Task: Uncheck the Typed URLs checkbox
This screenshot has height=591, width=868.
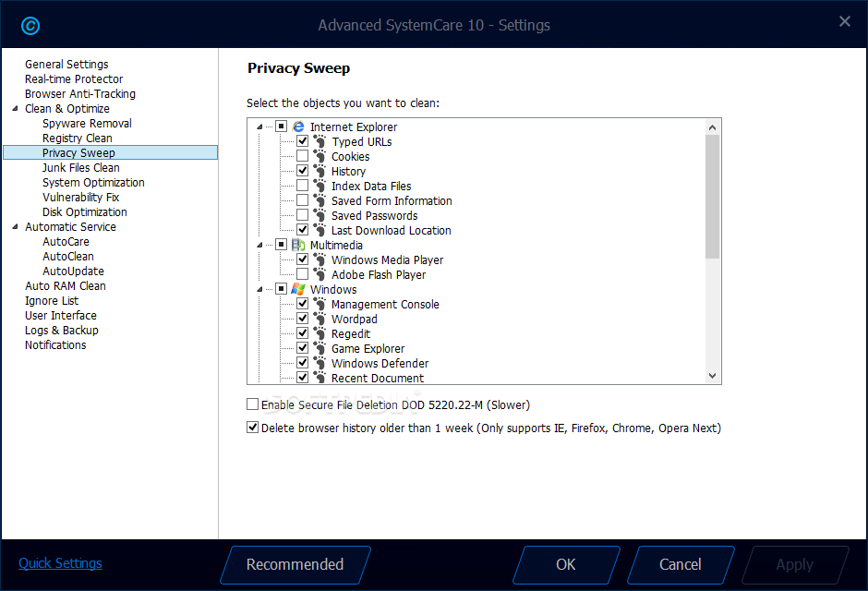Action: click(x=302, y=141)
